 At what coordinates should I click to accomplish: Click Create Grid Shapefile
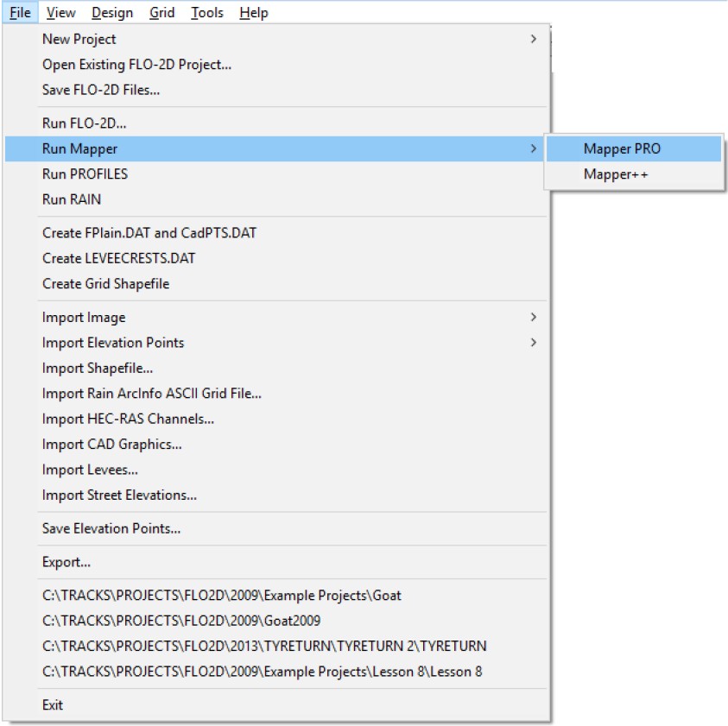[x=105, y=284]
